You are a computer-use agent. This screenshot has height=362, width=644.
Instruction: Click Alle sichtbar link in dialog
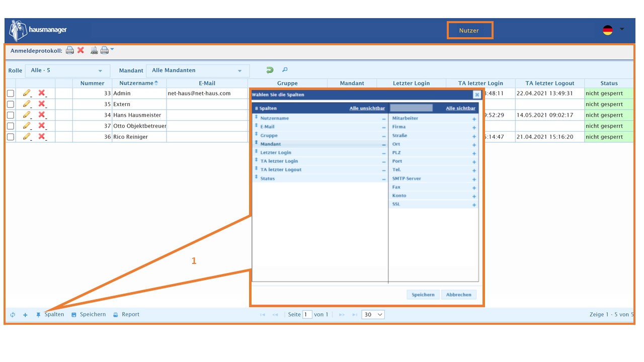pos(460,109)
